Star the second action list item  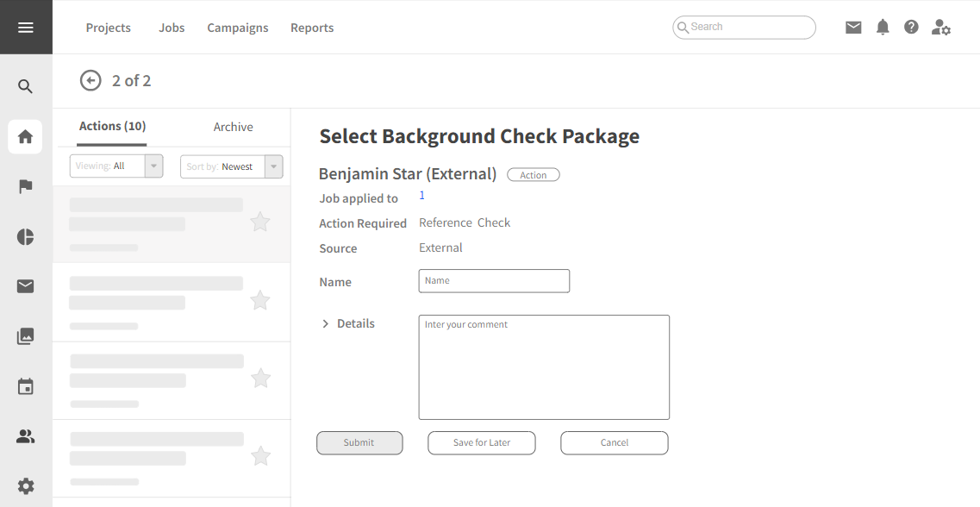(260, 300)
